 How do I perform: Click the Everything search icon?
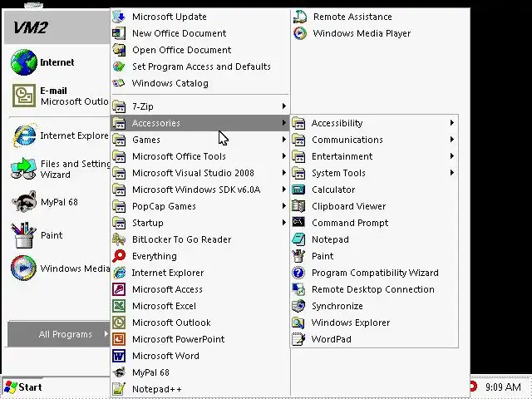pyautogui.click(x=119, y=256)
